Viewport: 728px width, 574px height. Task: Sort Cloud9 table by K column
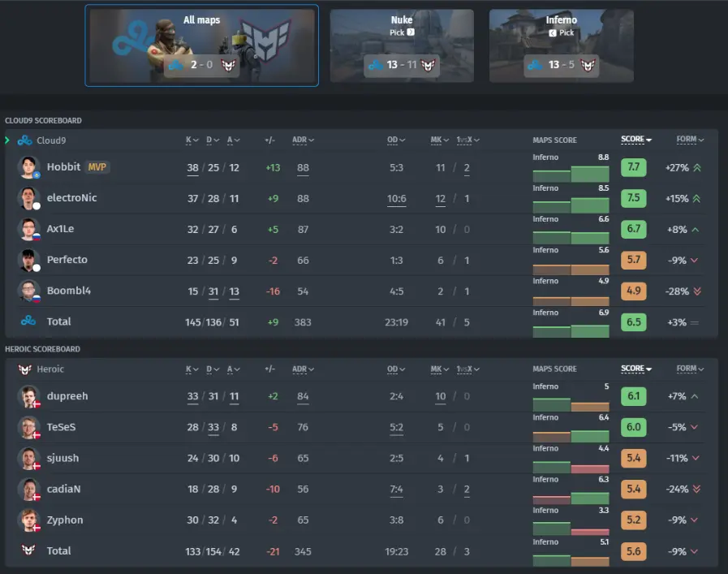point(192,140)
